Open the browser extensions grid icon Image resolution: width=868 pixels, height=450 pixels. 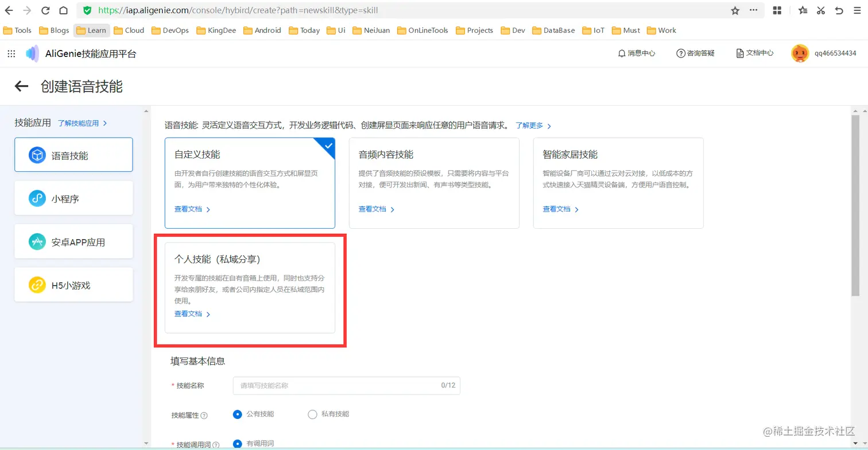click(x=777, y=10)
